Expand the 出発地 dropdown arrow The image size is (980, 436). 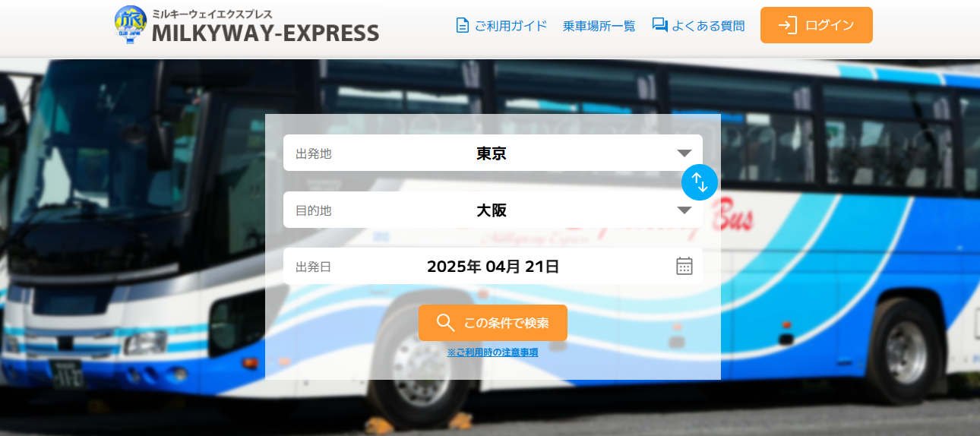click(684, 153)
